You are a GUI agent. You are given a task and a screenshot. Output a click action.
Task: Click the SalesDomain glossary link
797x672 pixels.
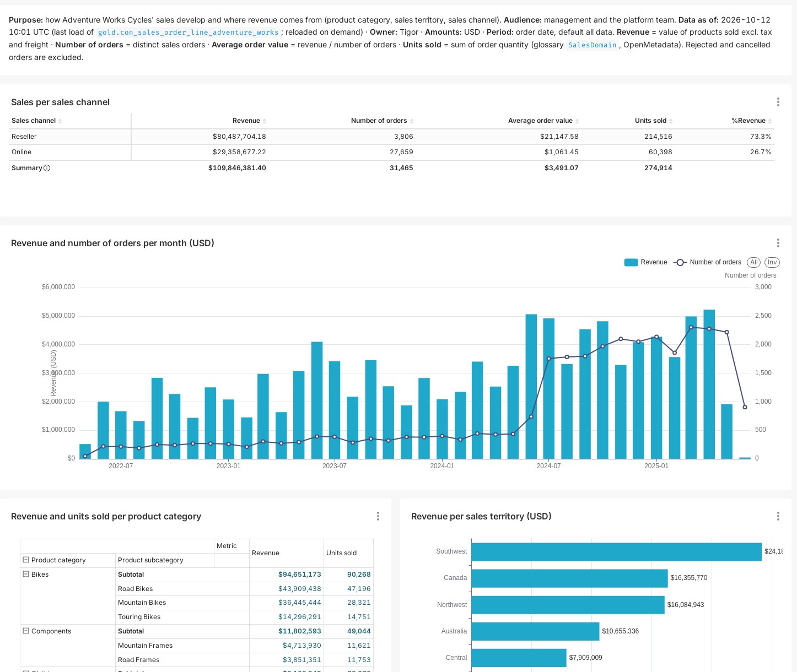592,45
